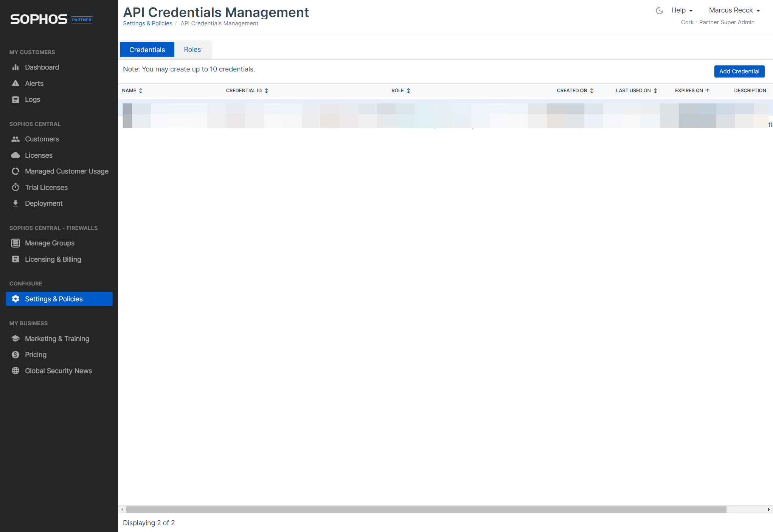Open Licensing & Billing page

point(53,259)
